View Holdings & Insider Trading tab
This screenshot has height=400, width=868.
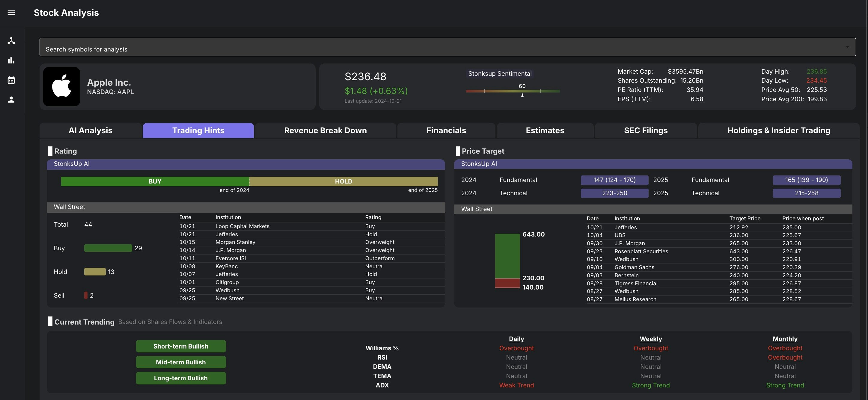pyautogui.click(x=778, y=131)
